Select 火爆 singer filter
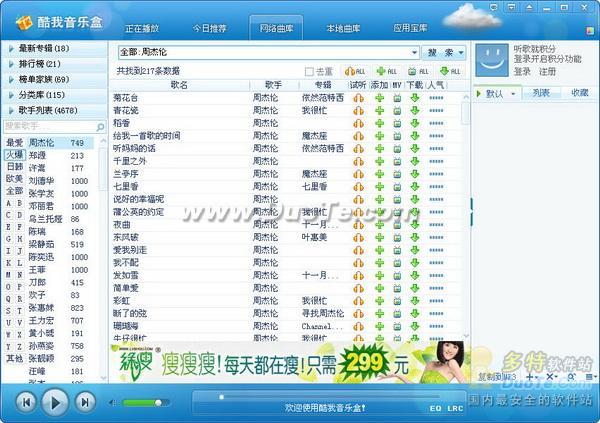 [15, 155]
